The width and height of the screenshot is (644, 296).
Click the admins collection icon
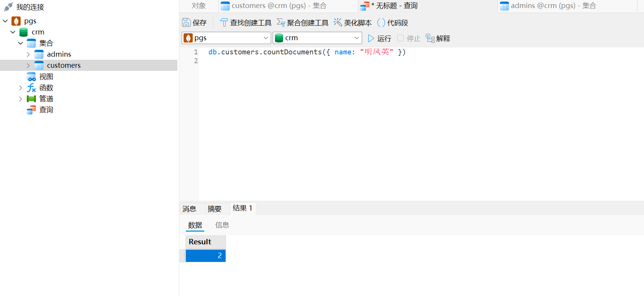(x=39, y=54)
